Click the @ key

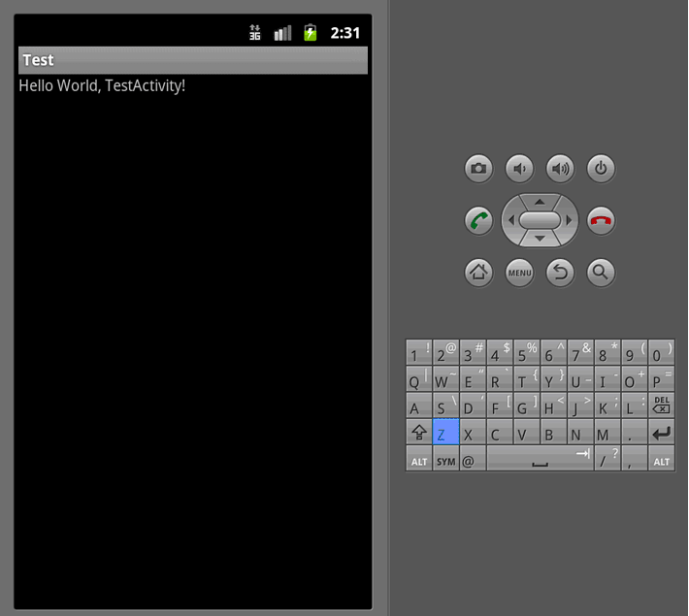(473, 458)
